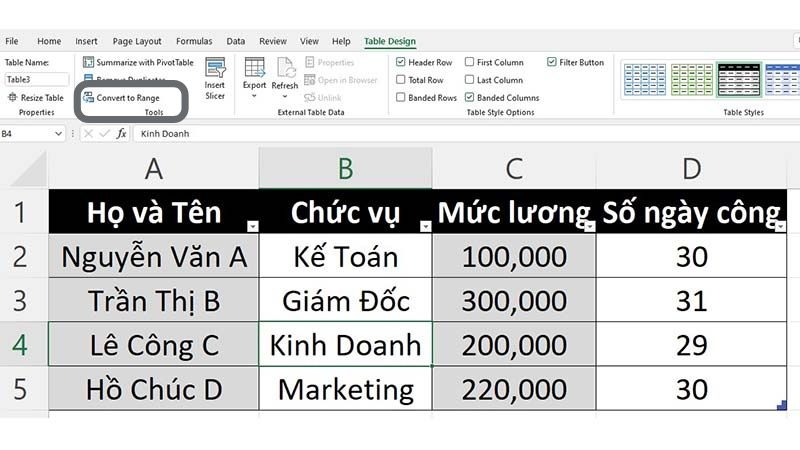
Task: Select the Table Design tab
Action: tap(390, 41)
